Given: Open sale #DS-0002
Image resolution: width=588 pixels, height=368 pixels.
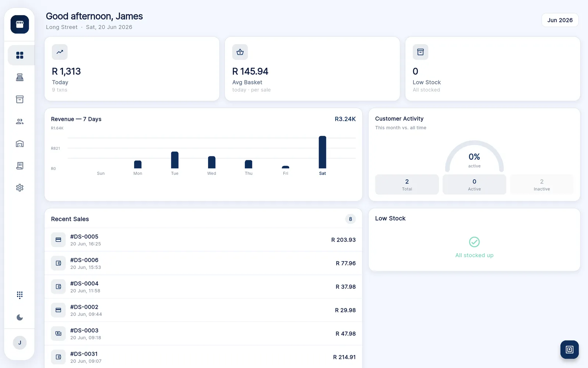Looking at the screenshot, I should (203, 310).
